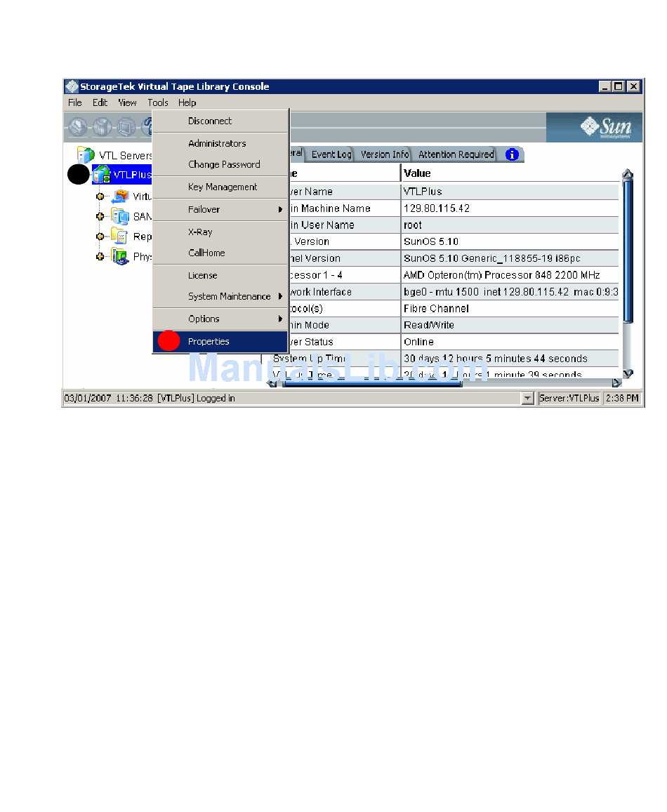
Task: Minimize the StorageTek console window
Action: 605,86
